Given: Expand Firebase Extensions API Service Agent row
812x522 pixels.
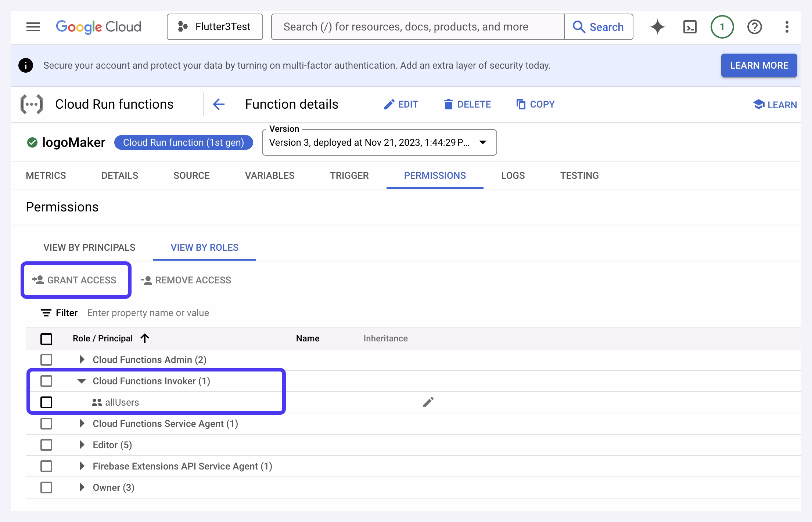Looking at the screenshot, I should click(x=82, y=466).
